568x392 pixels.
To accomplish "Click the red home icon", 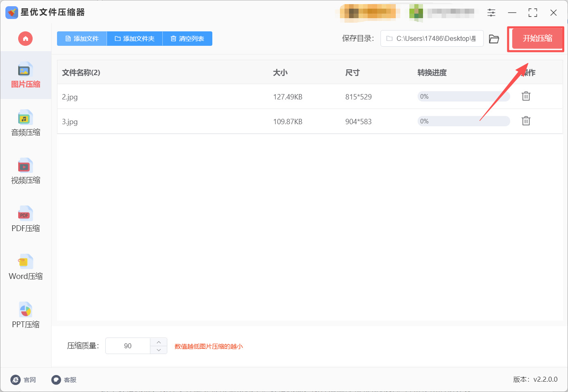I will coord(25,39).
